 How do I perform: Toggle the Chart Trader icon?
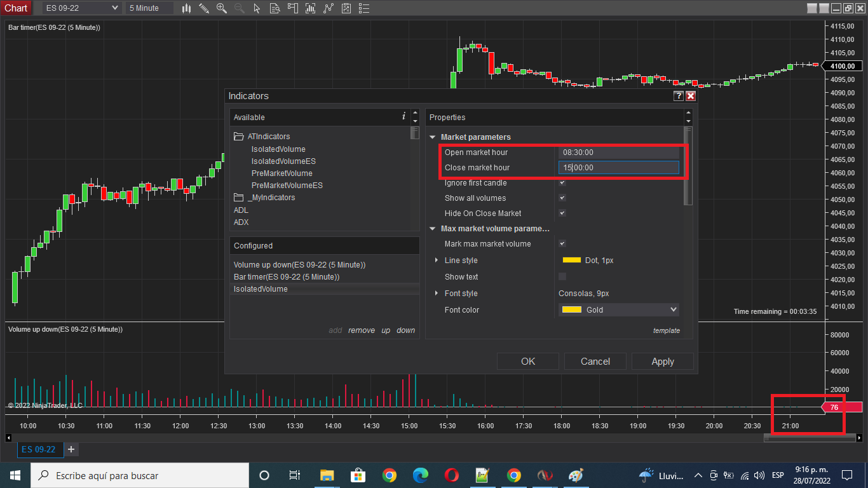tap(292, 8)
